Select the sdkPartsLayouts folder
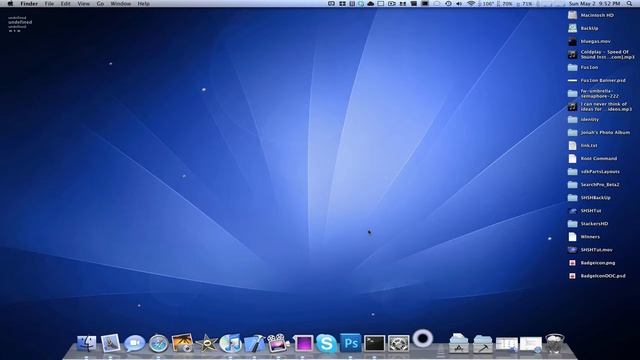The height and width of the screenshot is (360, 640). pos(594,171)
